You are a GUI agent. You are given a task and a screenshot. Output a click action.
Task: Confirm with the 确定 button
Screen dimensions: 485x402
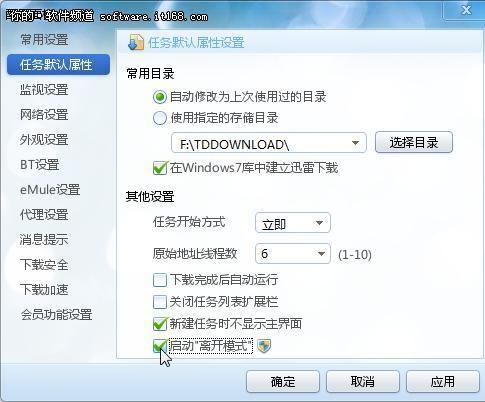(283, 381)
